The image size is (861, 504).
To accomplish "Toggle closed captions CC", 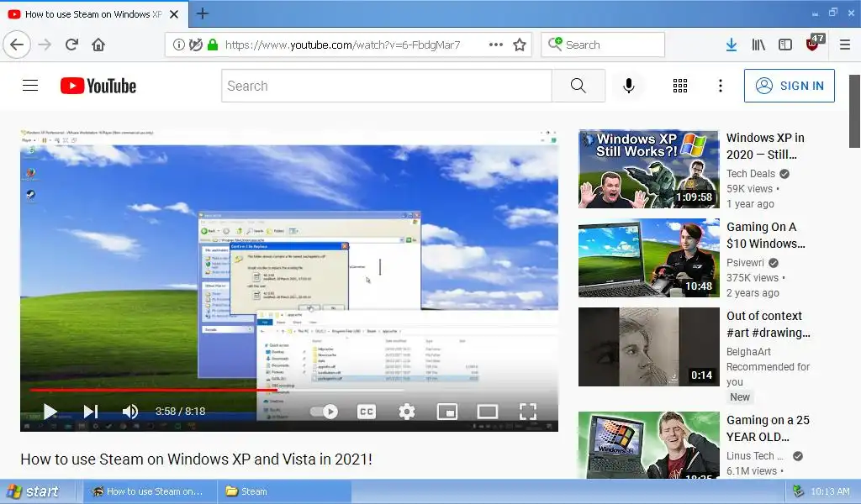I will pyautogui.click(x=367, y=412).
